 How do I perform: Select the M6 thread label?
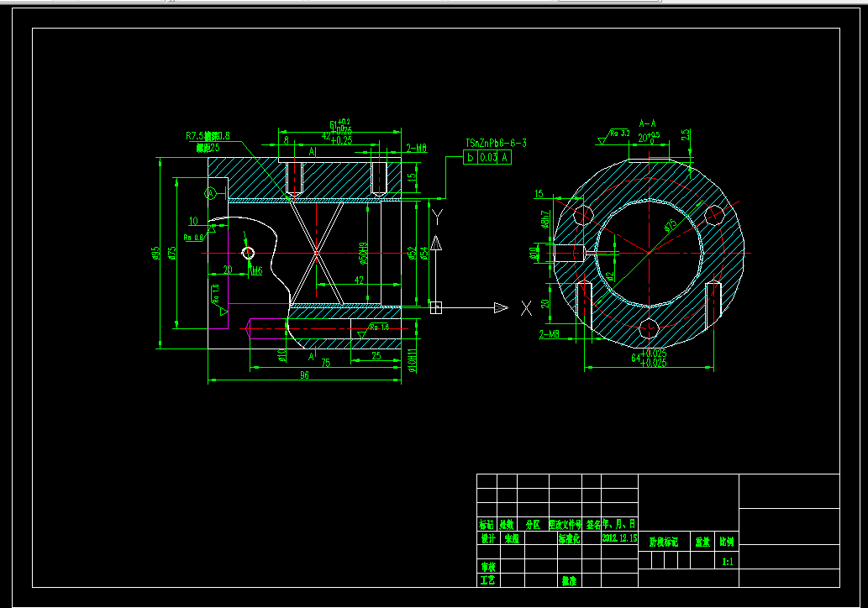tap(257, 271)
